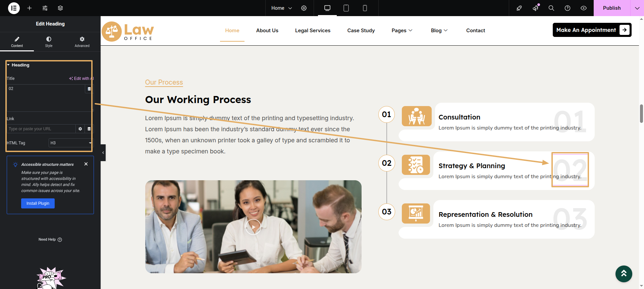This screenshot has width=644, height=289.
Task: Open Site Settings sliders icon
Action: pos(45,8)
